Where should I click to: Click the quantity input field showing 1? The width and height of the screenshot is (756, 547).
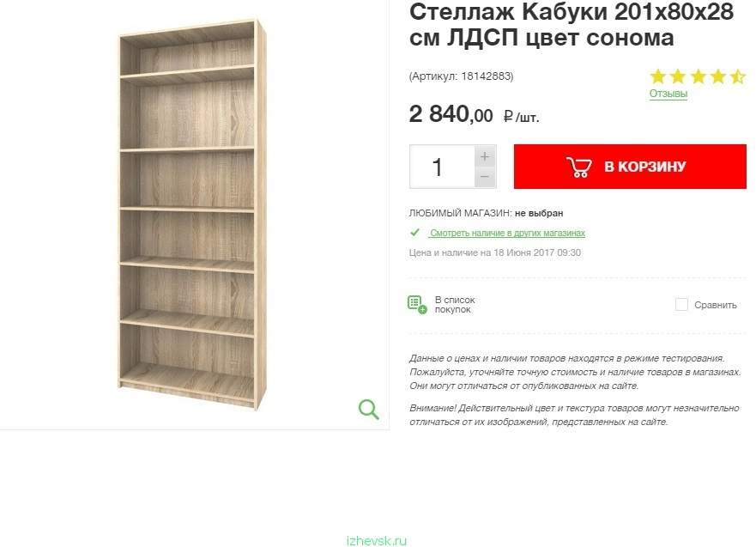pyautogui.click(x=442, y=167)
